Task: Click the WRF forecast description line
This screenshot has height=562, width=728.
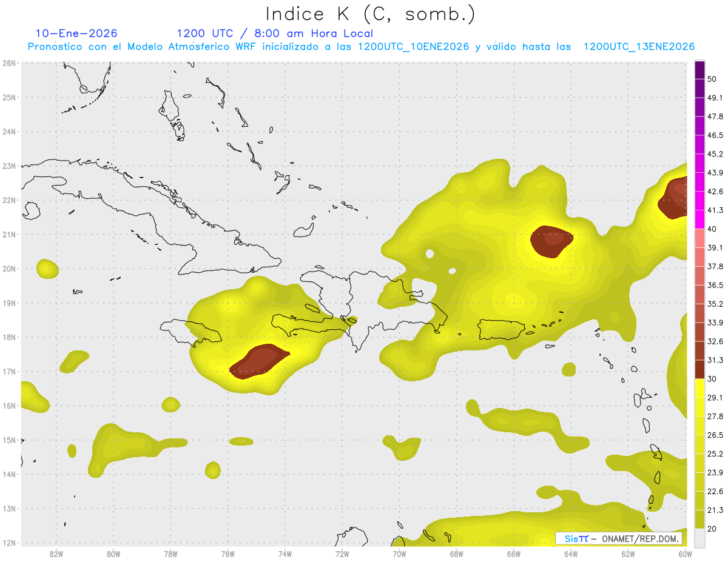Action: [x=361, y=47]
